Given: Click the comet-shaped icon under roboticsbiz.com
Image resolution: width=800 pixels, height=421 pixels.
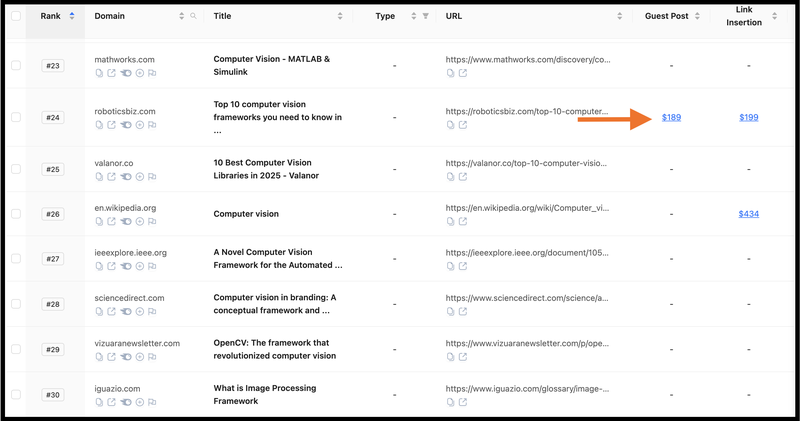Looking at the screenshot, I should pos(126,125).
